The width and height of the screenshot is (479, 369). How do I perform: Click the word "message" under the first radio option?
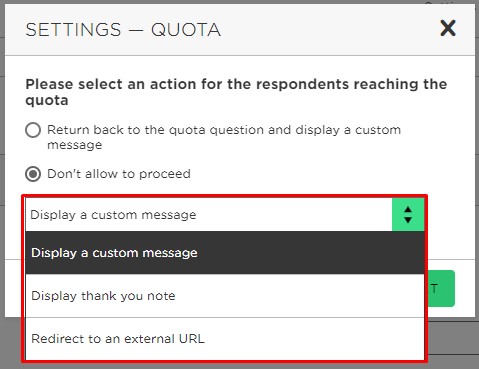coord(75,145)
